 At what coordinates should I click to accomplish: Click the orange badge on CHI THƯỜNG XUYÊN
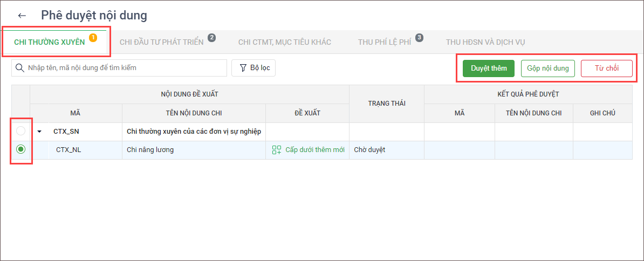tap(93, 38)
